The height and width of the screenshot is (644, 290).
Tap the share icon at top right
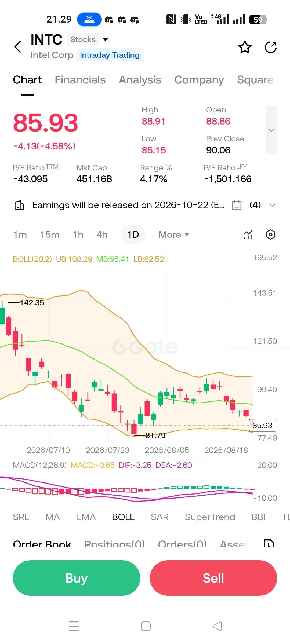270,47
